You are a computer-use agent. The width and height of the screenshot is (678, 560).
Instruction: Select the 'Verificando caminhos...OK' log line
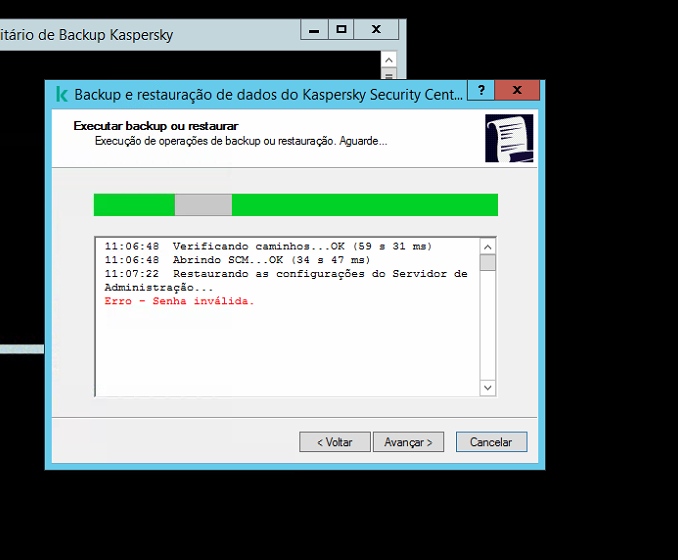[x=268, y=246]
